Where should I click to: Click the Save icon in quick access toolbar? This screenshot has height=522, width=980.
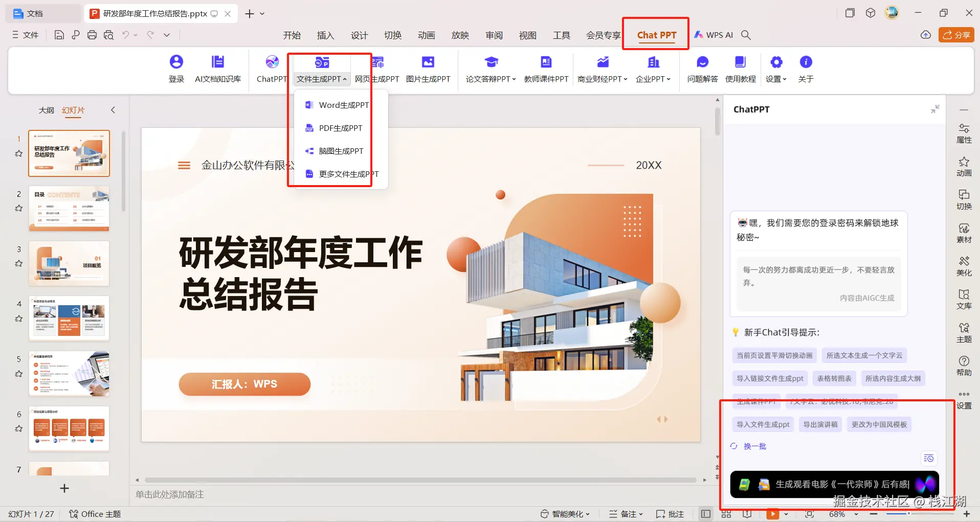(x=59, y=35)
